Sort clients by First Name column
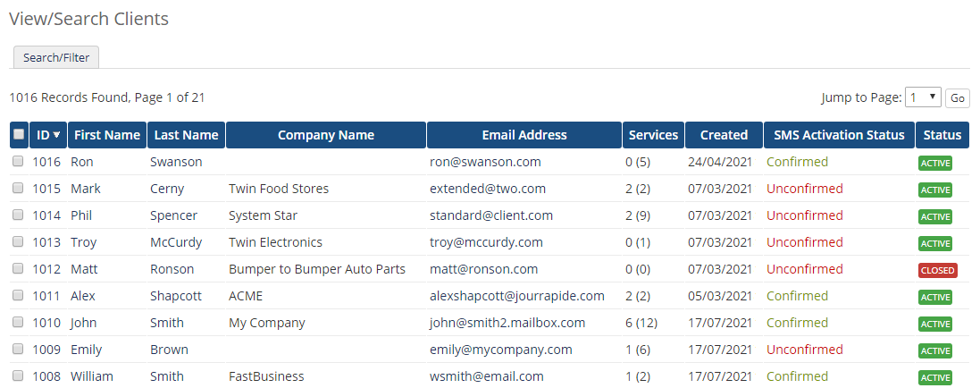This screenshot has height=388, width=980. (x=107, y=135)
